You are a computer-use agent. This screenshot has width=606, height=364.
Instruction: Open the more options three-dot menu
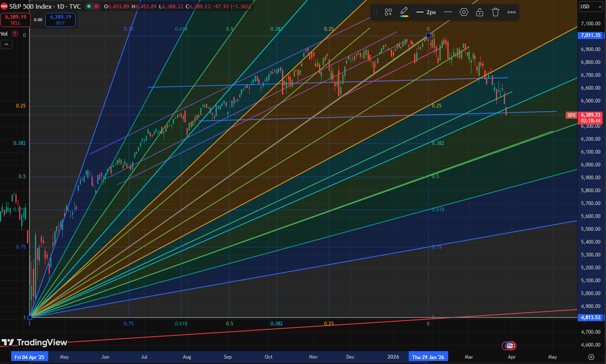coord(512,12)
